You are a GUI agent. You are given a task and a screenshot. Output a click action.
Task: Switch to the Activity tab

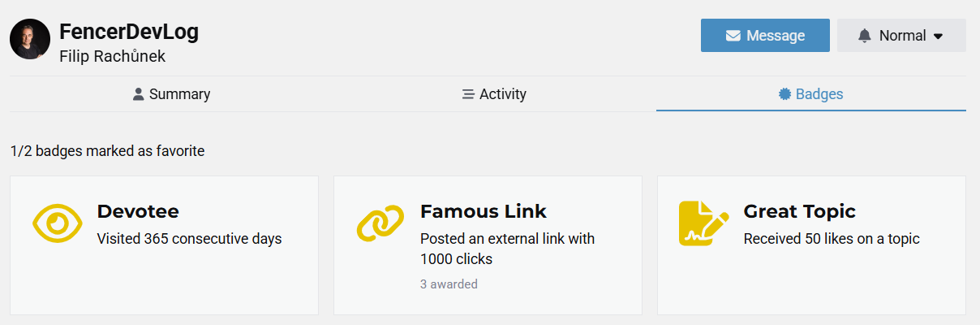(494, 94)
